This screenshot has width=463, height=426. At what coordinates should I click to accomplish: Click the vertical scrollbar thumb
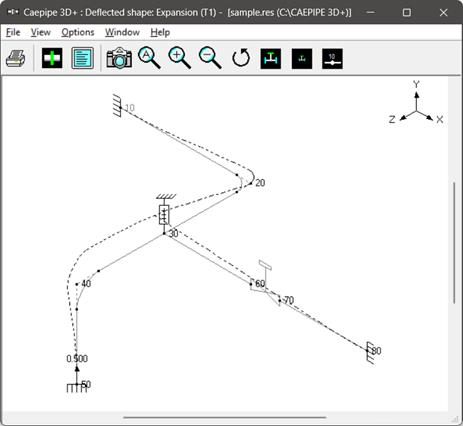(454, 243)
